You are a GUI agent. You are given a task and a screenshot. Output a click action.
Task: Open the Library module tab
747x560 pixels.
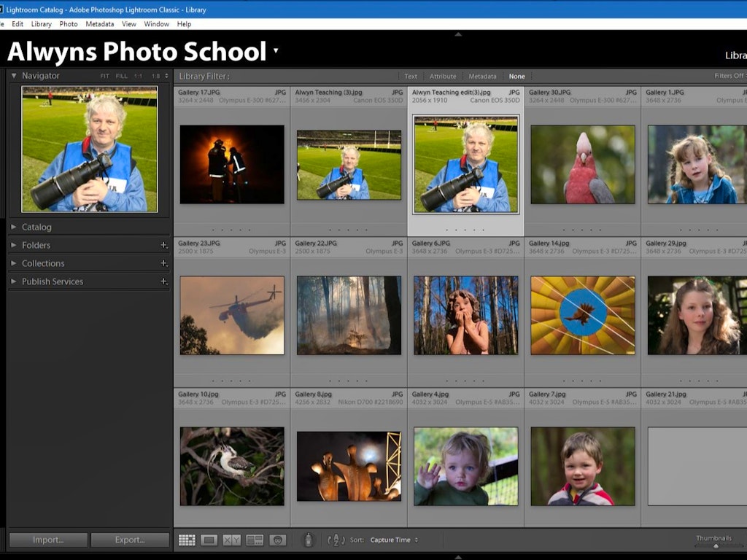[735, 55]
